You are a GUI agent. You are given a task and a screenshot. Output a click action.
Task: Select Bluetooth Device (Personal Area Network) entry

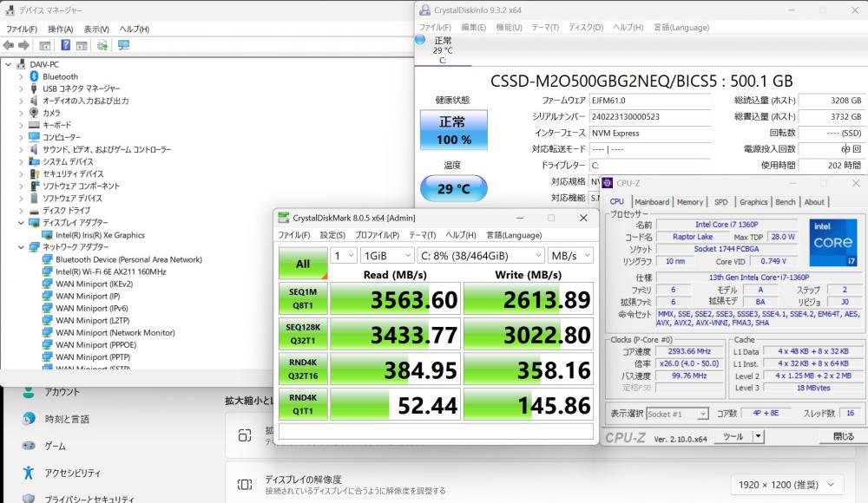[x=128, y=259]
